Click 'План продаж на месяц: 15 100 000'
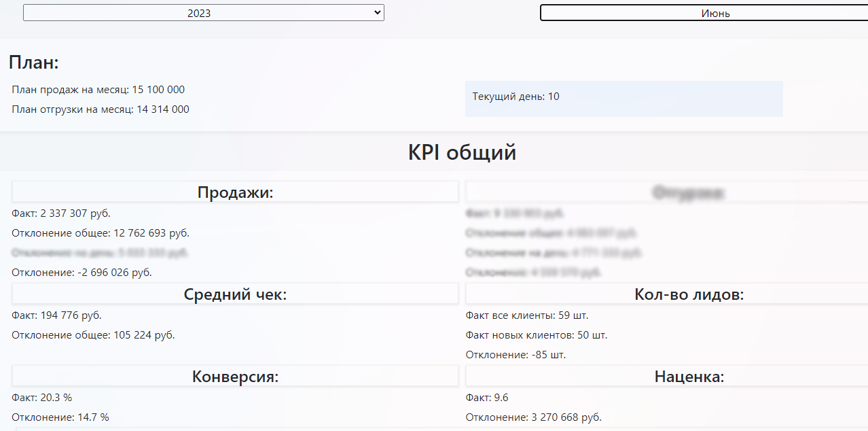Viewport: 868px width, 431px height. point(98,90)
